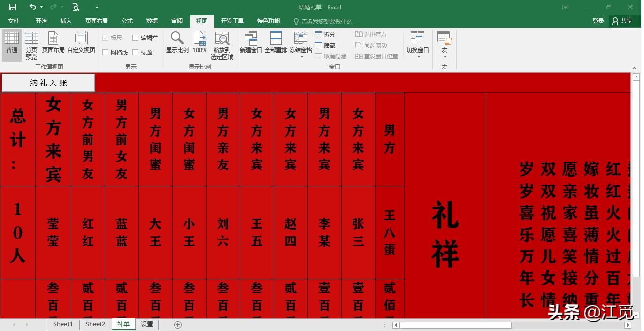The height and width of the screenshot is (331, 644).
Task: Open the 审阅 ribbon tab
Action: (176, 21)
